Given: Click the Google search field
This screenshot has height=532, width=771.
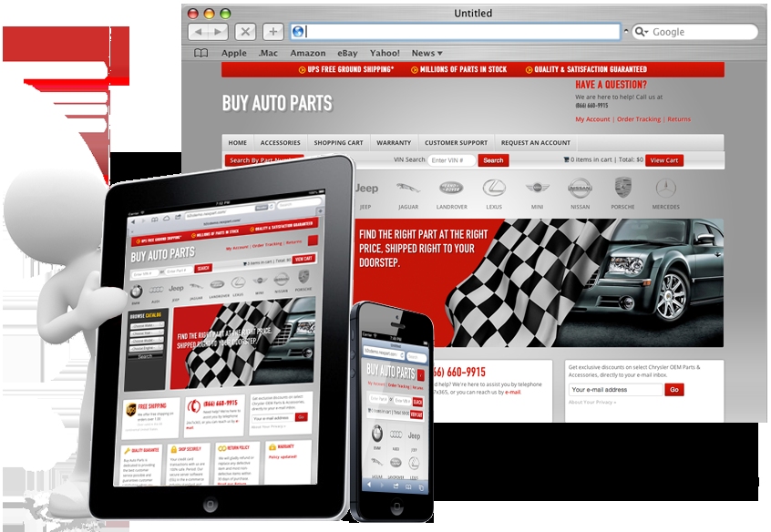Looking at the screenshot, I should (x=695, y=32).
